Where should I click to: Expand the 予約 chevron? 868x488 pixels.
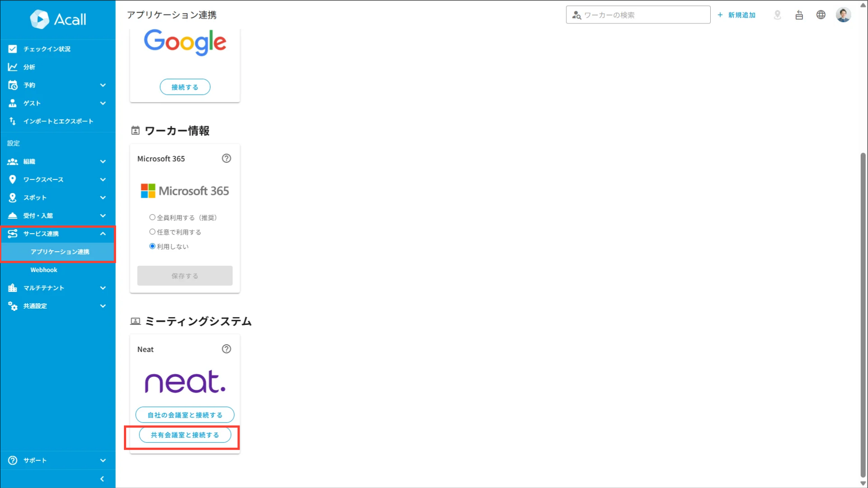coord(103,85)
